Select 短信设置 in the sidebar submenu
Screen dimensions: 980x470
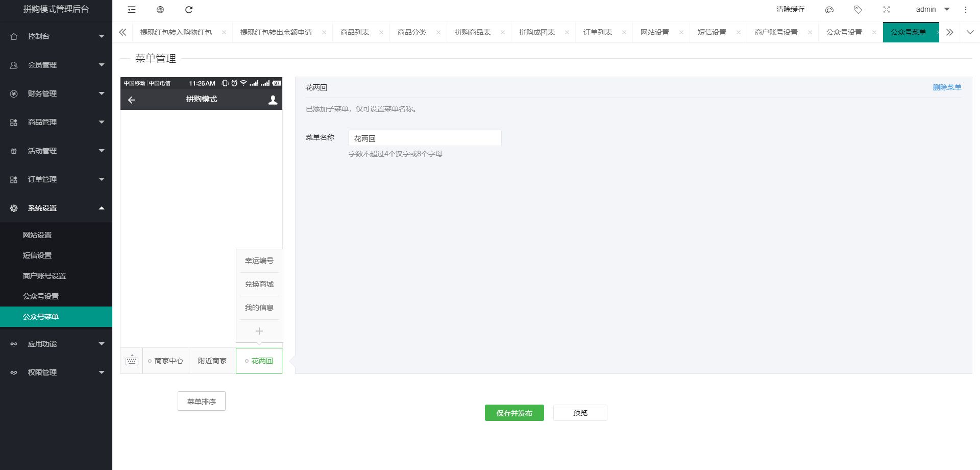tap(37, 255)
